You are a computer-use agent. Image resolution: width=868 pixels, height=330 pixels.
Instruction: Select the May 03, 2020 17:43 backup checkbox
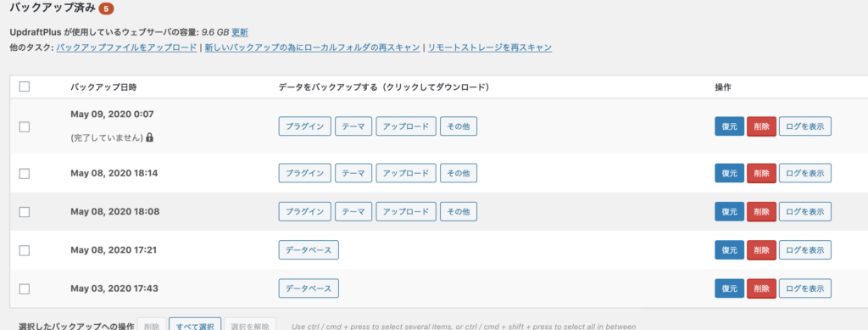[25, 288]
